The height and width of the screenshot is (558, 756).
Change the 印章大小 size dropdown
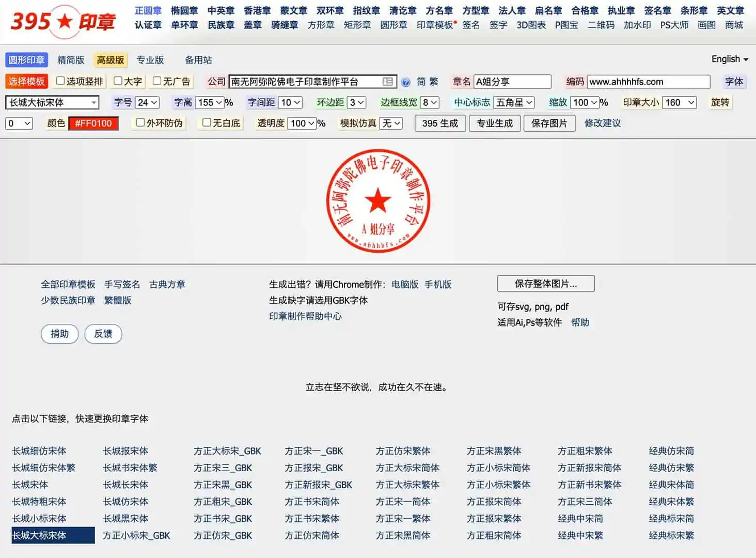(x=679, y=102)
